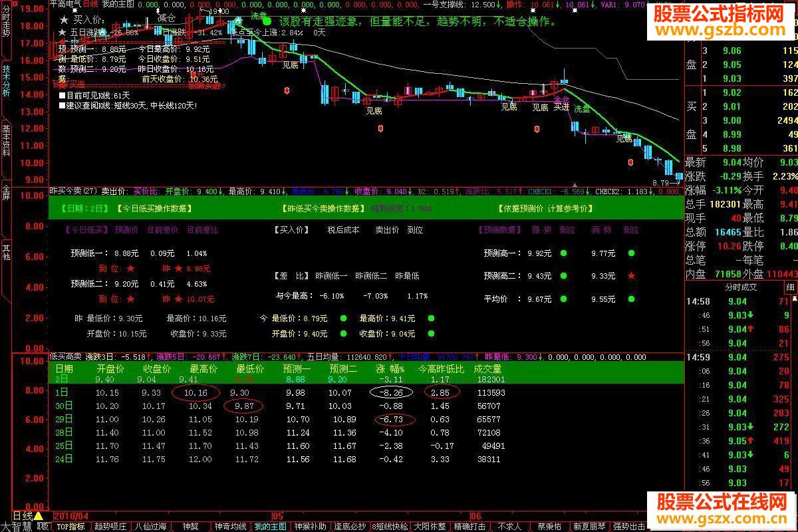Click the 最高价 column header
Screen dimensions: 798x532
point(203,368)
